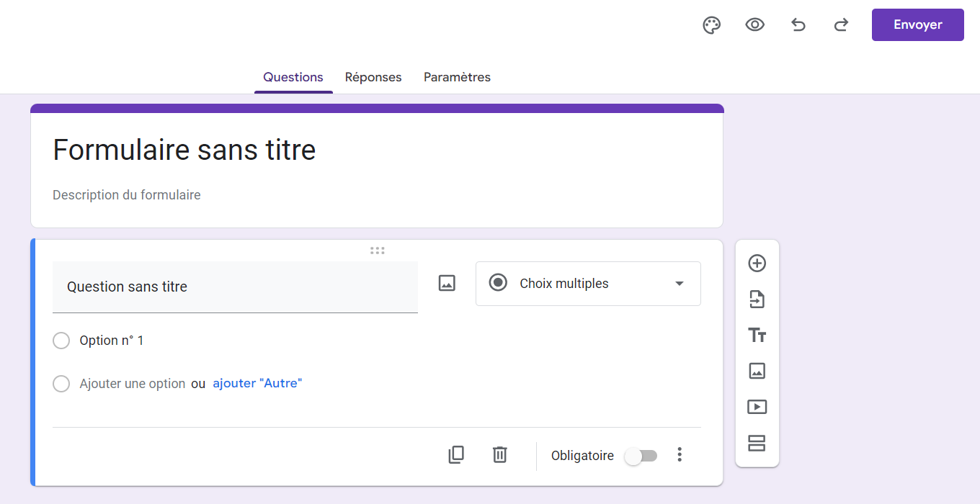Open the Choix multiples question type dropdown
980x504 pixels.
click(588, 284)
